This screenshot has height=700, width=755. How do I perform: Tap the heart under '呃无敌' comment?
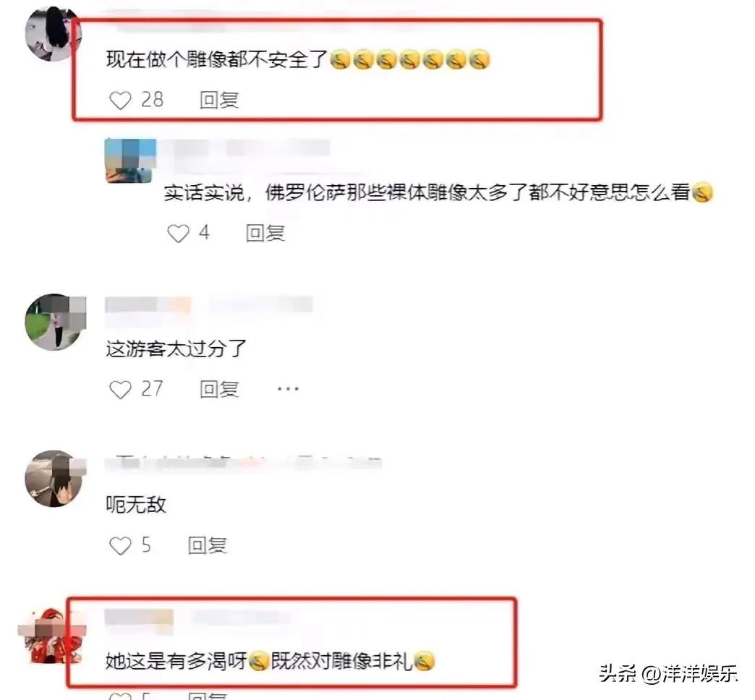click(120, 545)
